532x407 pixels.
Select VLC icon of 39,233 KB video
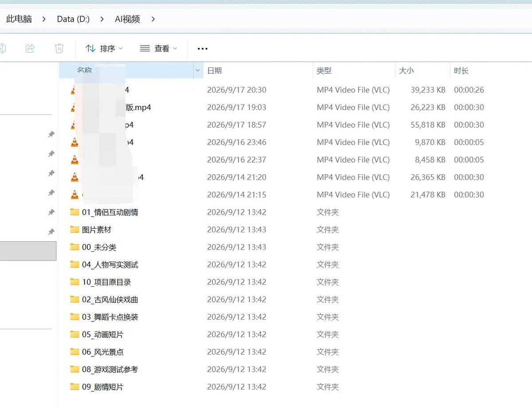pyautogui.click(x=73, y=90)
